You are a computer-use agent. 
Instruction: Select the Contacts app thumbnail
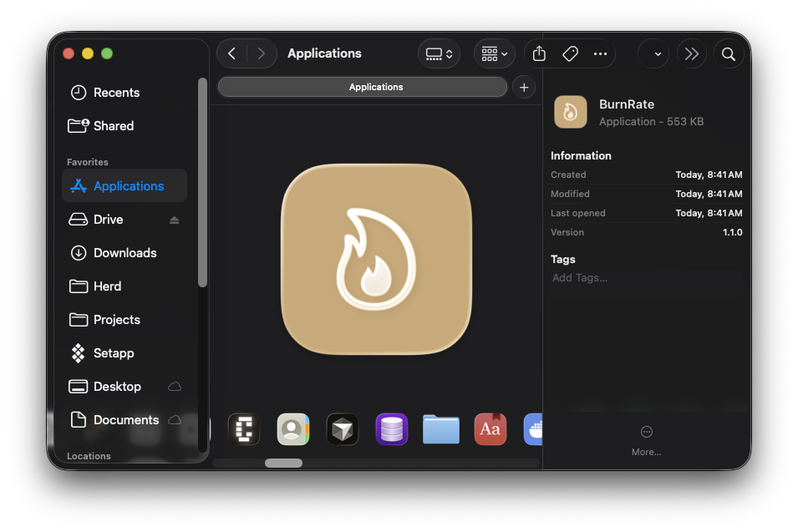click(x=293, y=429)
